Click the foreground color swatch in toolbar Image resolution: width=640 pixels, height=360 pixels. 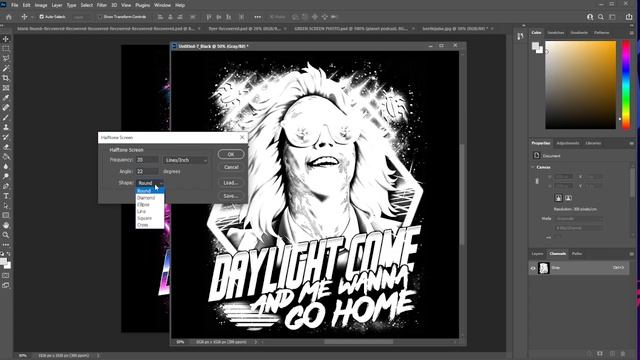4,262
